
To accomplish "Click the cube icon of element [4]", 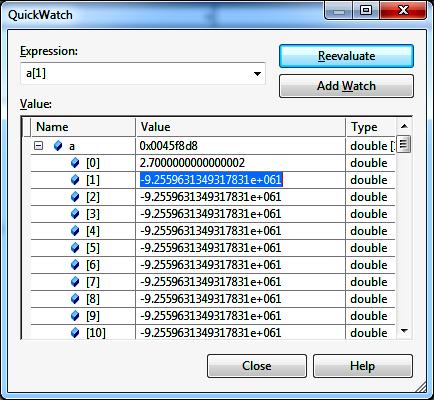I will [75, 231].
